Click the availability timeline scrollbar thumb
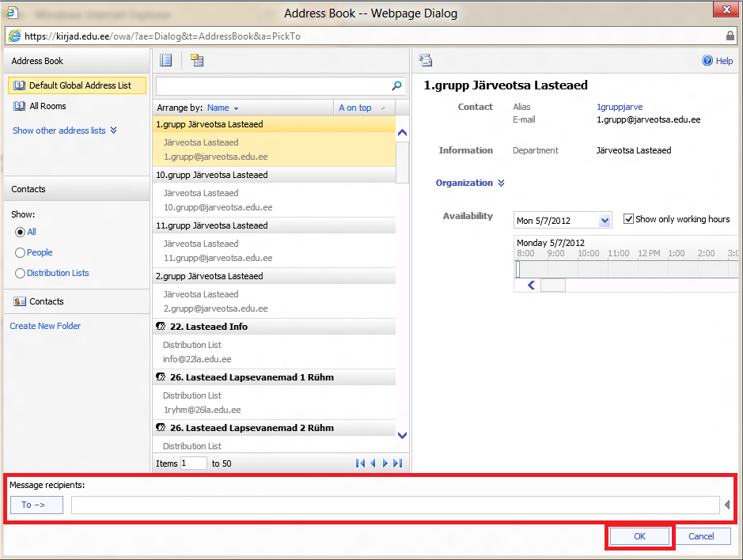This screenshot has height=560, width=743. point(553,286)
